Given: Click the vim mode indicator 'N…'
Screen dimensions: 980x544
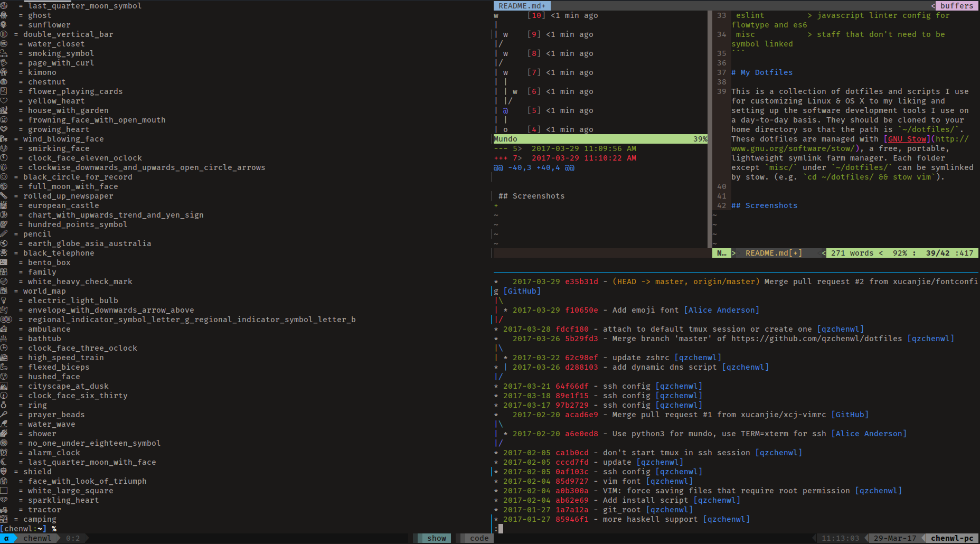Looking at the screenshot, I should [721, 253].
